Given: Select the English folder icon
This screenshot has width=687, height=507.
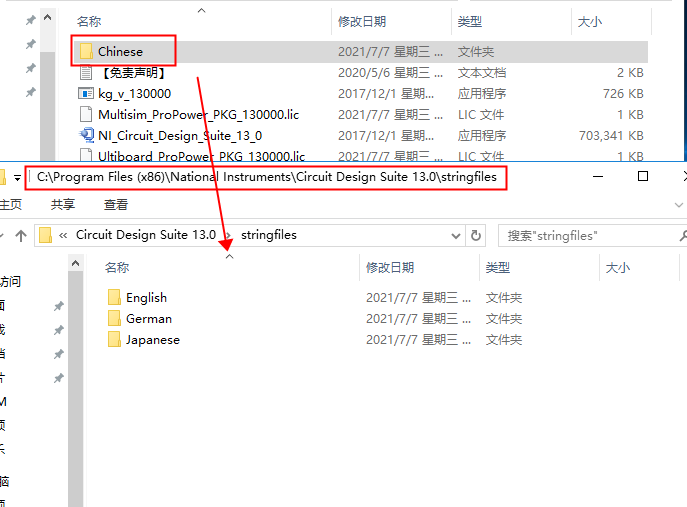Looking at the screenshot, I should coord(114,298).
